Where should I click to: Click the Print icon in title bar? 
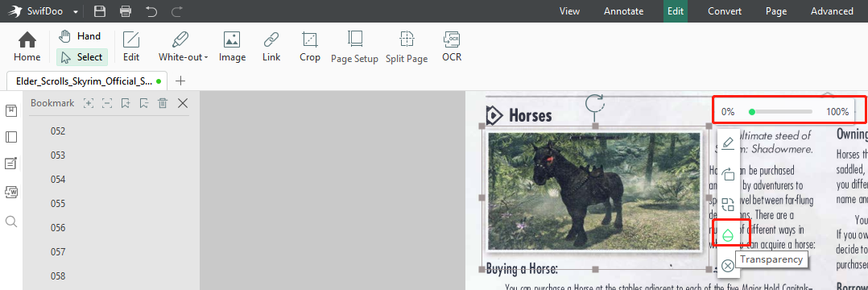click(x=126, y=11)
